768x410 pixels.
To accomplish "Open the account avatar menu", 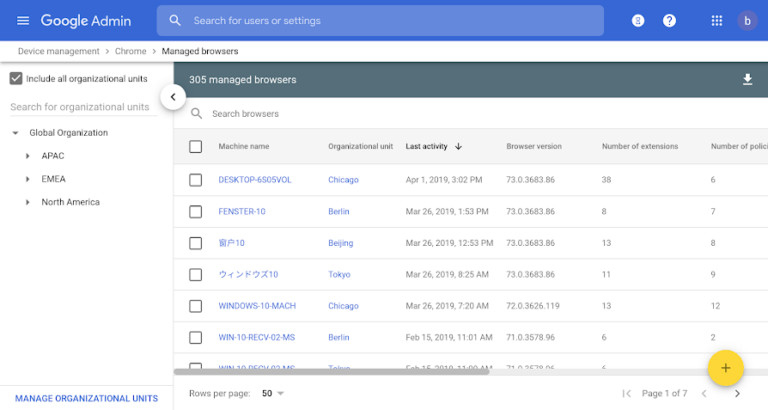I will [x=747, y=21].
